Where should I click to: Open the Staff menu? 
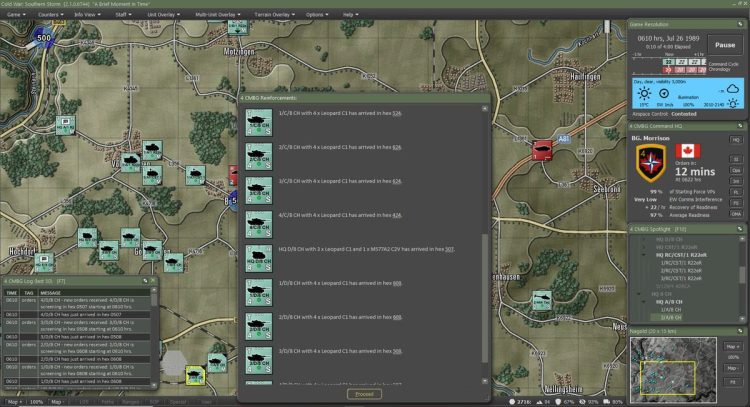[122, 15]
